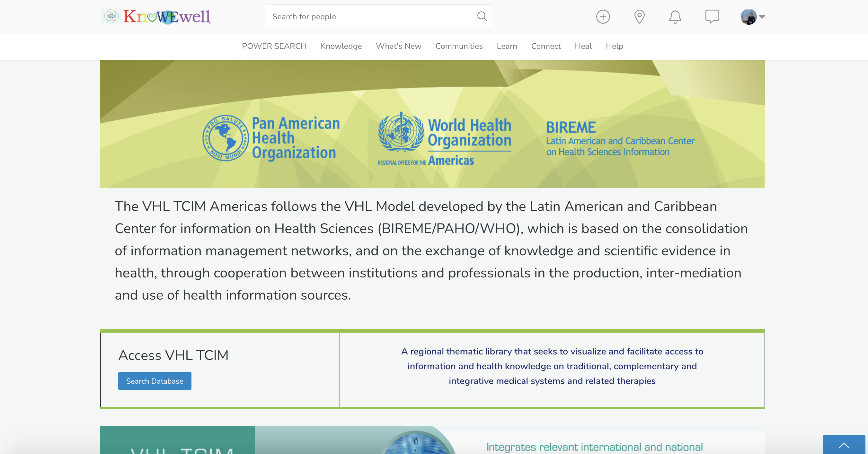868x454 pixels.
Task: Click the World Health Organization logo
Action: point(445,139)
